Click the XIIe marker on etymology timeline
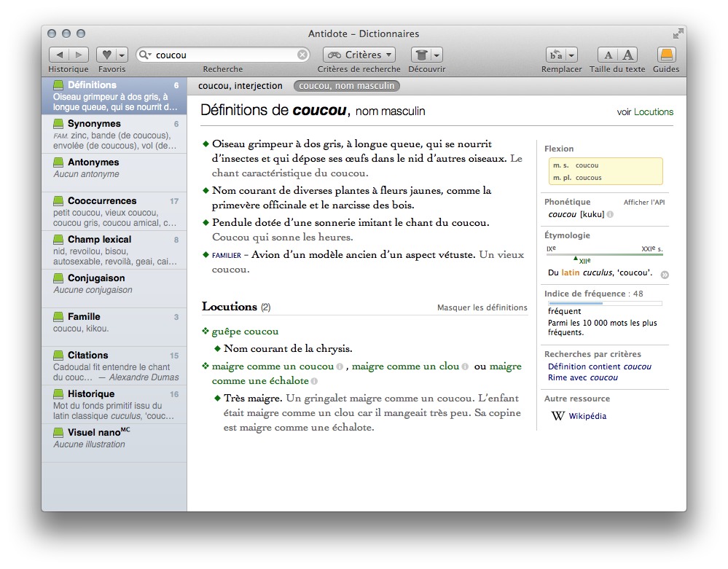Screen dimensions: 728x569 tap(582, 260)
